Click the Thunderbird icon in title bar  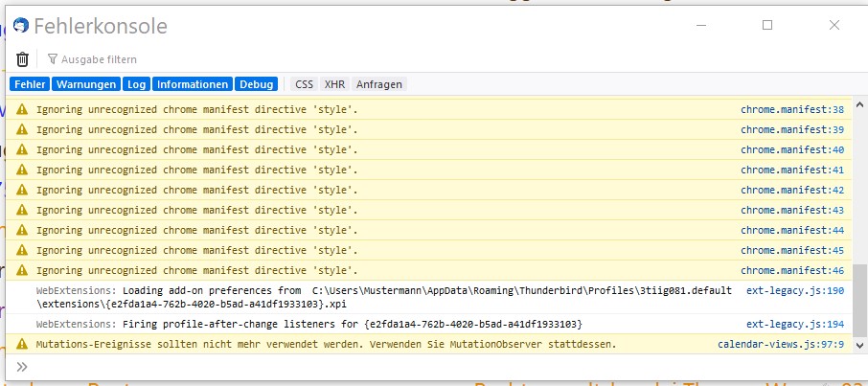tap(19, 26)
